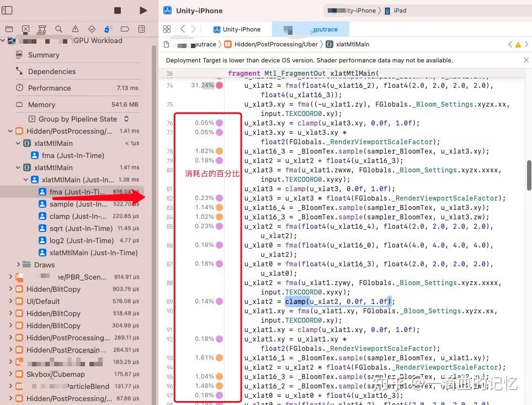Screen dimensions: 532x405
Task: Open the Issue navigator warning triangle
Action: click(x=75, y=29)
